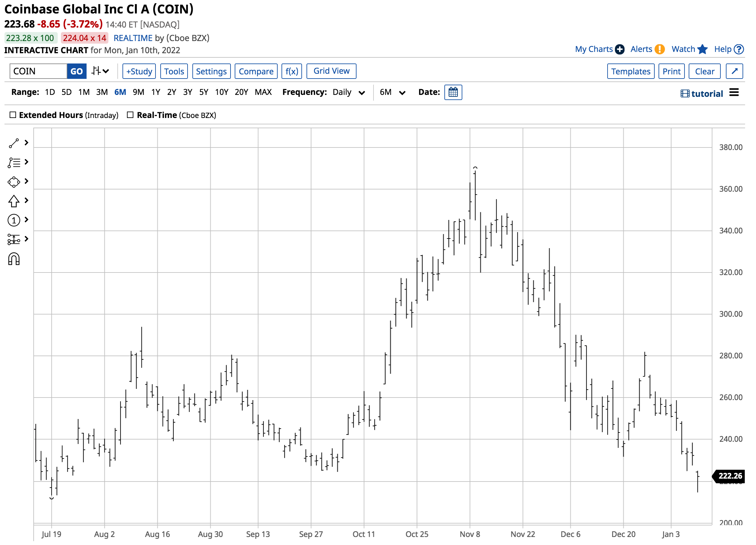
Task: Select the 5D range
Action: coord(67,92)
